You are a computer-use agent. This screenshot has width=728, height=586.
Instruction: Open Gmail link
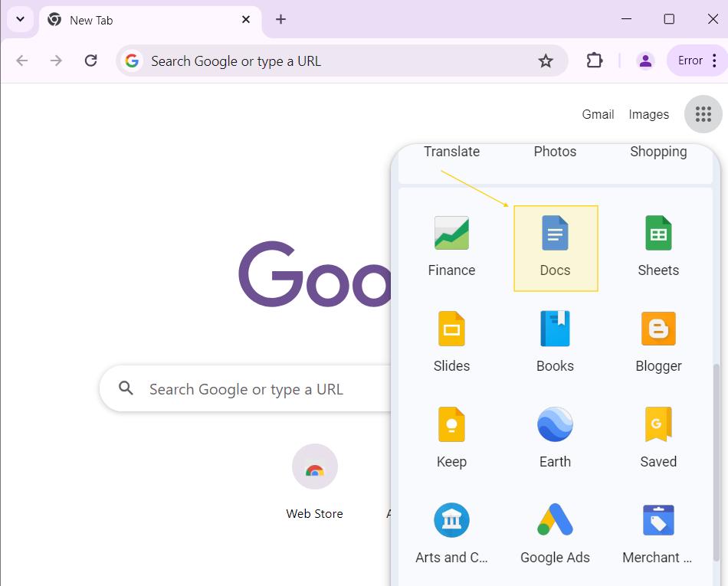tap(598, 114)
